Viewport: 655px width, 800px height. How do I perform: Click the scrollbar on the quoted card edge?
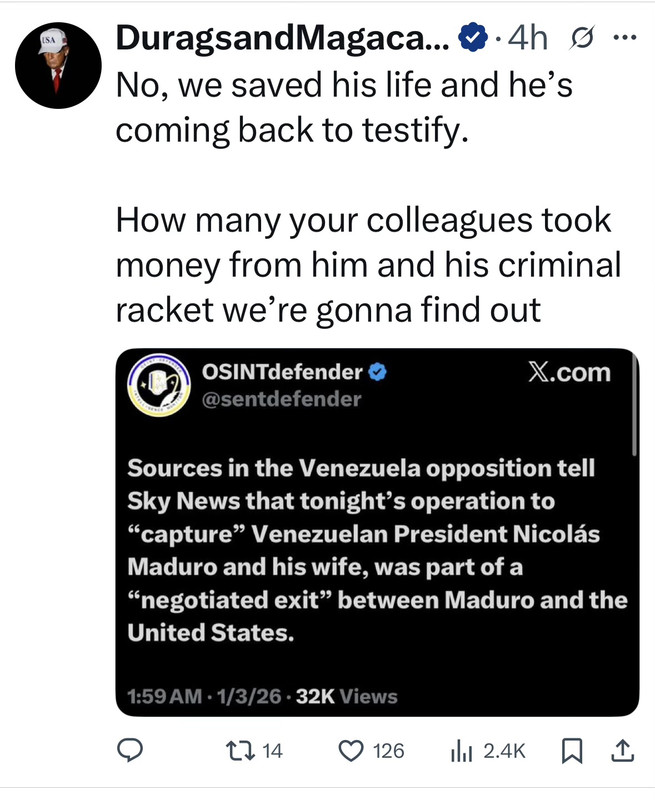[634, 403]
